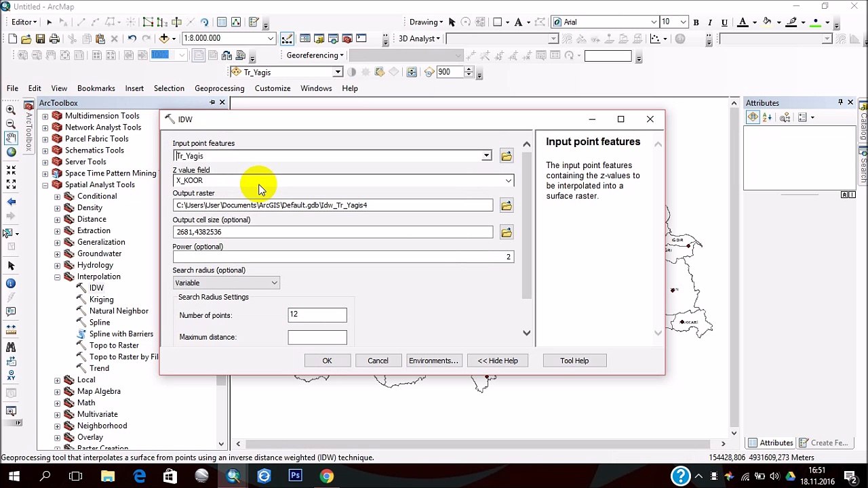Click the Number of points field
Screen dimensions: 868x488
tap(317, 314)
